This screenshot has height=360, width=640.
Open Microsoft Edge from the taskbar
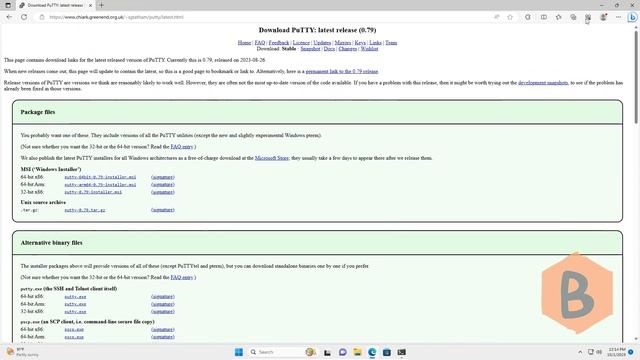click(x=372, y=352)
